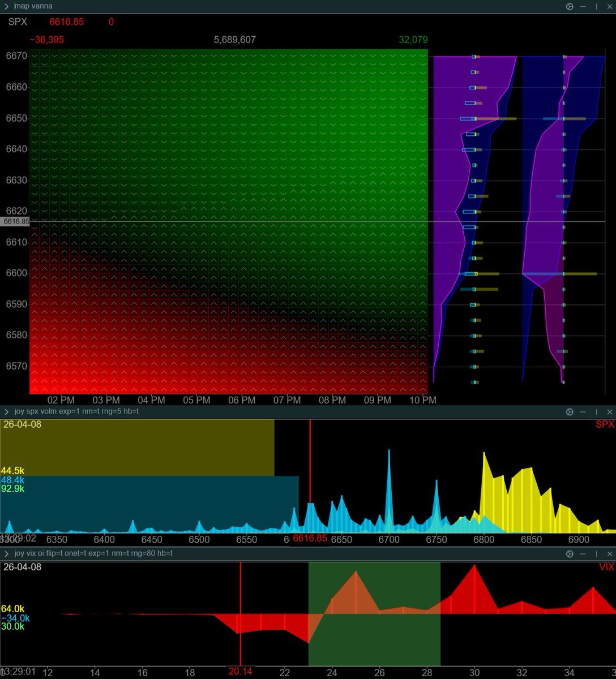The width and height of the screenshot is (616, 679).
Task: Click the 32 strike on the VIX axis
Action: point(522,673)
